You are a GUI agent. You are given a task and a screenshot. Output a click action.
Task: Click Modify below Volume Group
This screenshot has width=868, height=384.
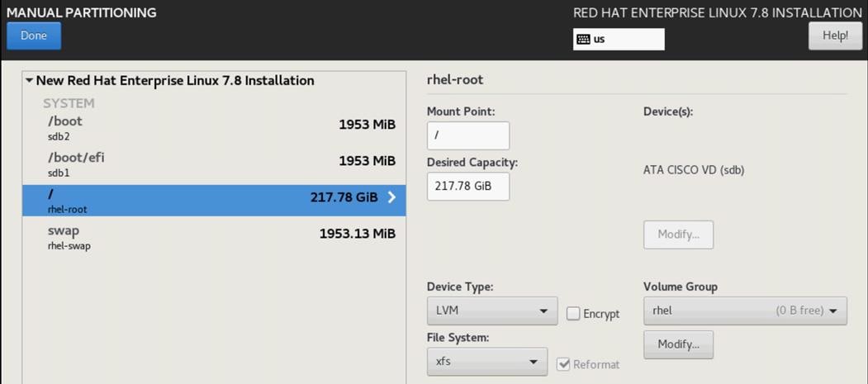pyautogui.click(x=678, y=344)
